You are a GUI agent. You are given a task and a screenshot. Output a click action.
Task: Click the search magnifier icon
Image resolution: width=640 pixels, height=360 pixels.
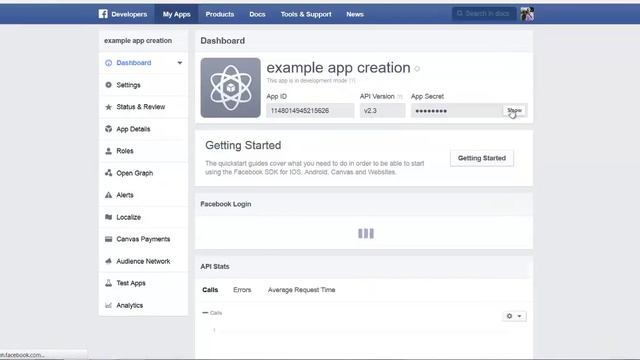point(460,13)
